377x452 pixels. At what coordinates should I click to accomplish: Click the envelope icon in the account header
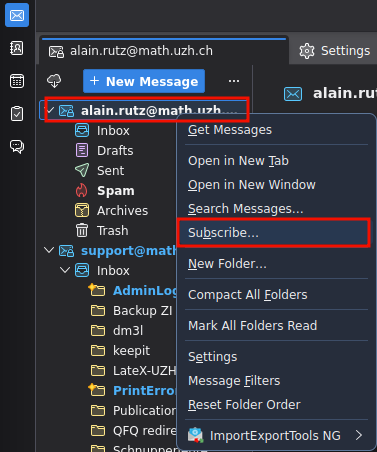click(x=293, y=94)
